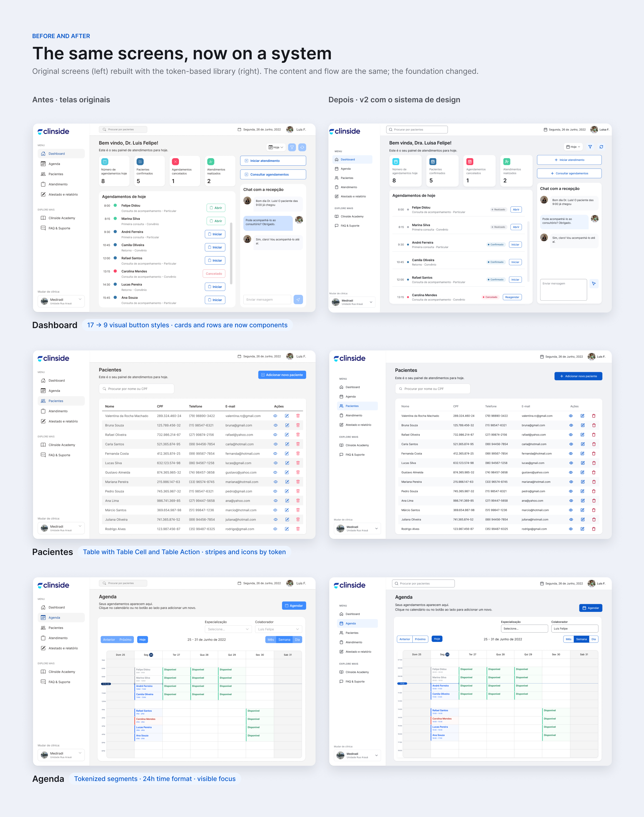
Task: Edit Bruna Souza in v2 Pacientes table
Action: tap(583, 425)
